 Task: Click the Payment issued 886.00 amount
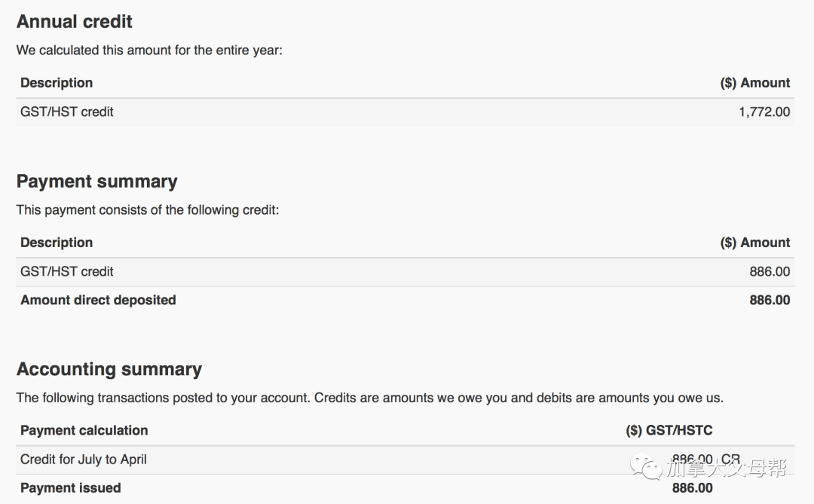692,488
